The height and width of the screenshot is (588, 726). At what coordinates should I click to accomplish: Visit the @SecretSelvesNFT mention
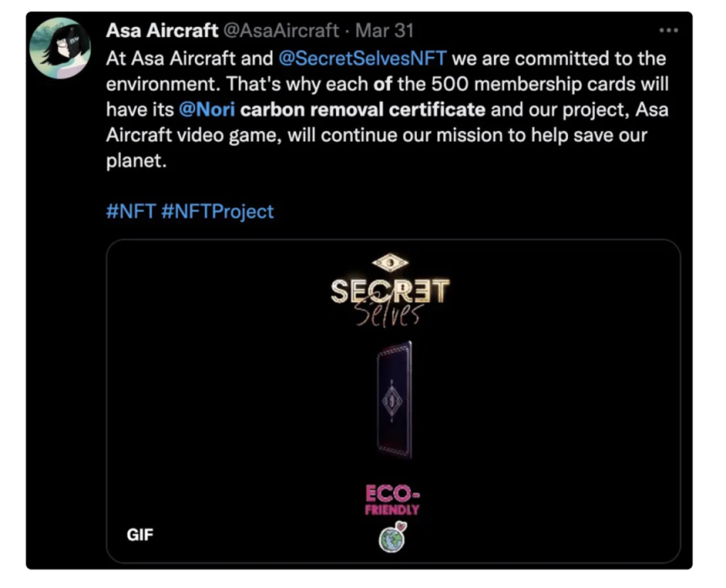tap(362, 58)
